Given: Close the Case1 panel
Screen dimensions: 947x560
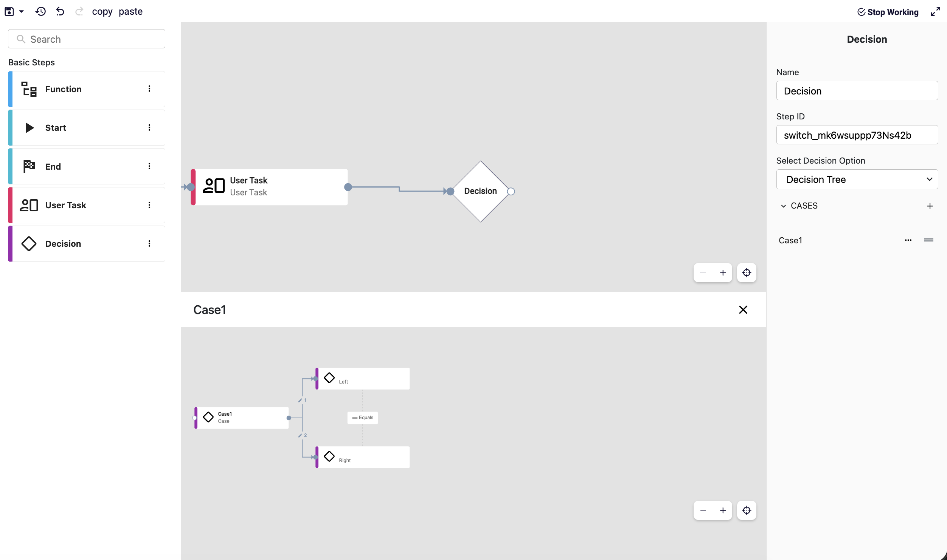Looking at the screenshot, I should (743, 310).
